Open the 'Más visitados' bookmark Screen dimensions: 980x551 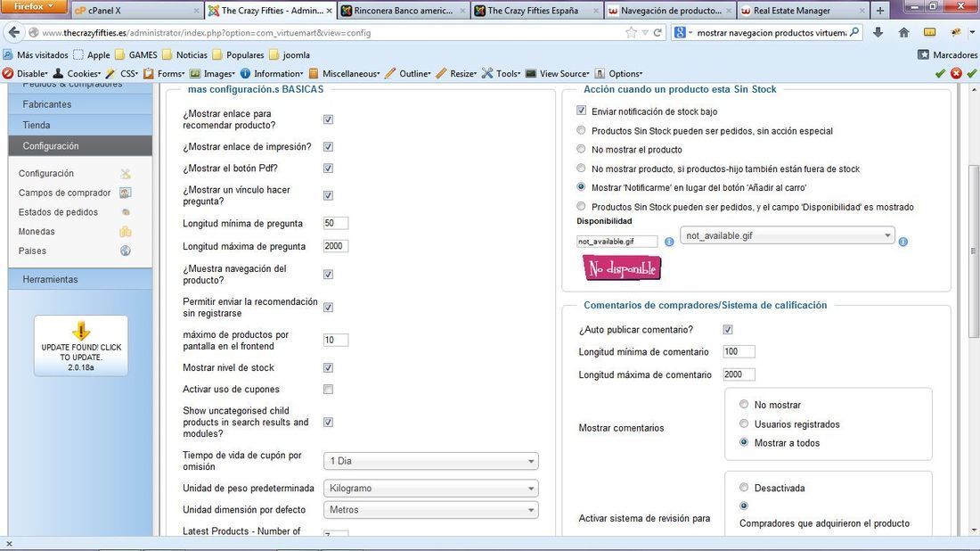pos(36,55)
